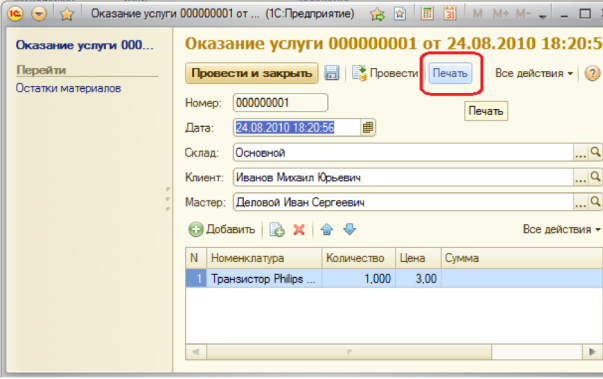
Task: Save the document with floppy disk icon
Action: pos(331,73)
